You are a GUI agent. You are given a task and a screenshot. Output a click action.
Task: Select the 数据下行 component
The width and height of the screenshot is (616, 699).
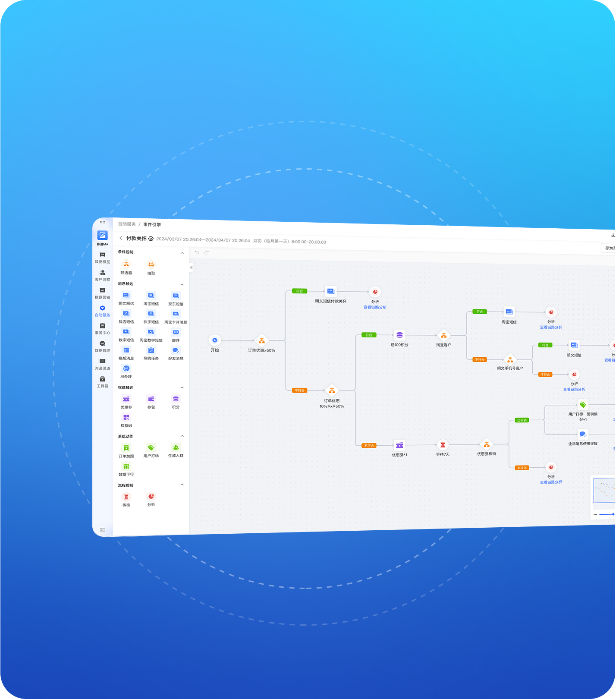(126, 469)
